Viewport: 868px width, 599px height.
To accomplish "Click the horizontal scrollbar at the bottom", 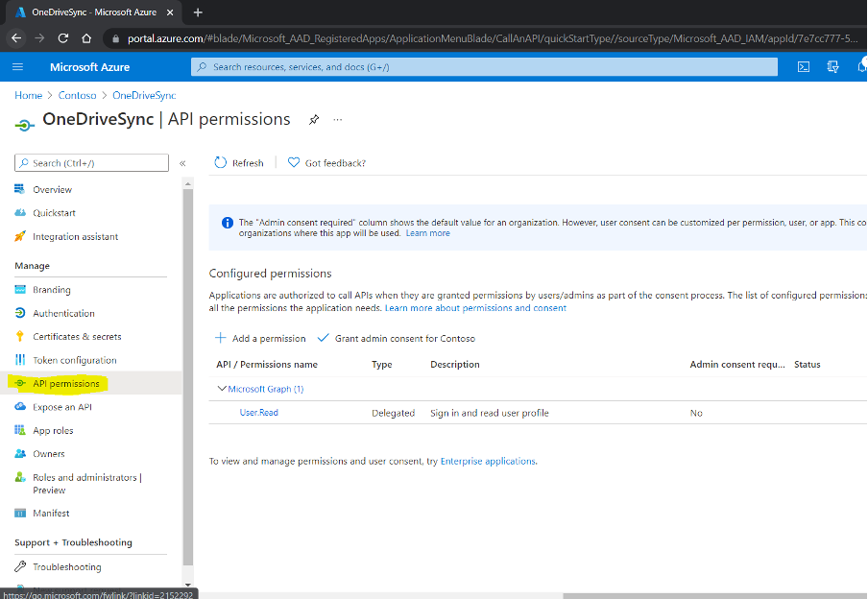I will [x=714, y=596].
